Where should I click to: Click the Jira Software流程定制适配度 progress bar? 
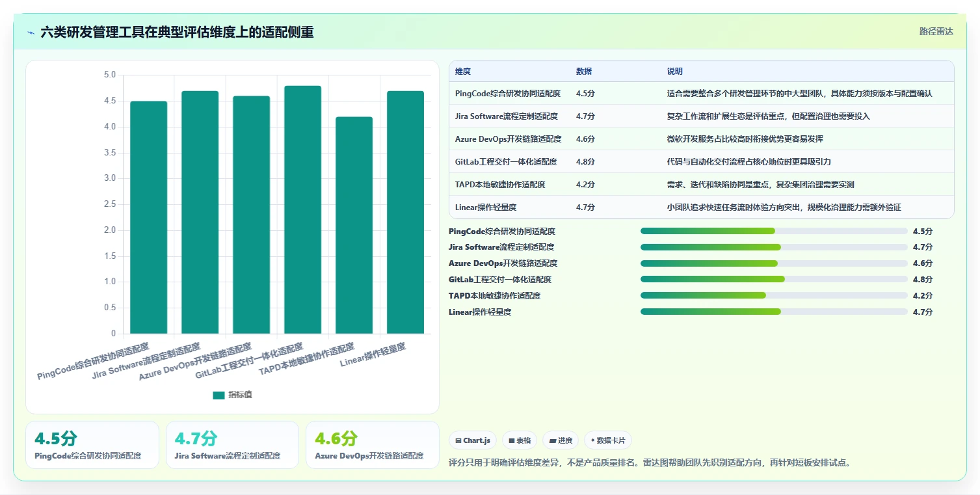tap(774, 247)
